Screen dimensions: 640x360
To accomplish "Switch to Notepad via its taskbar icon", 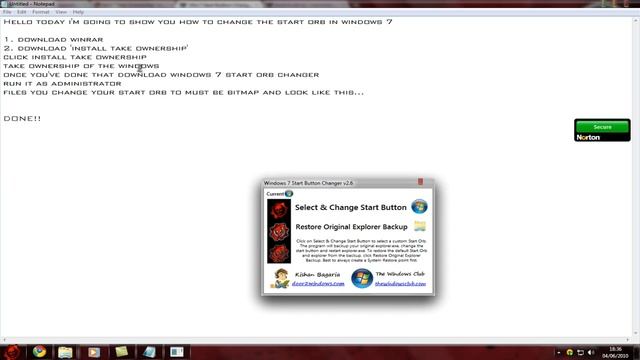I will point(149,351).
